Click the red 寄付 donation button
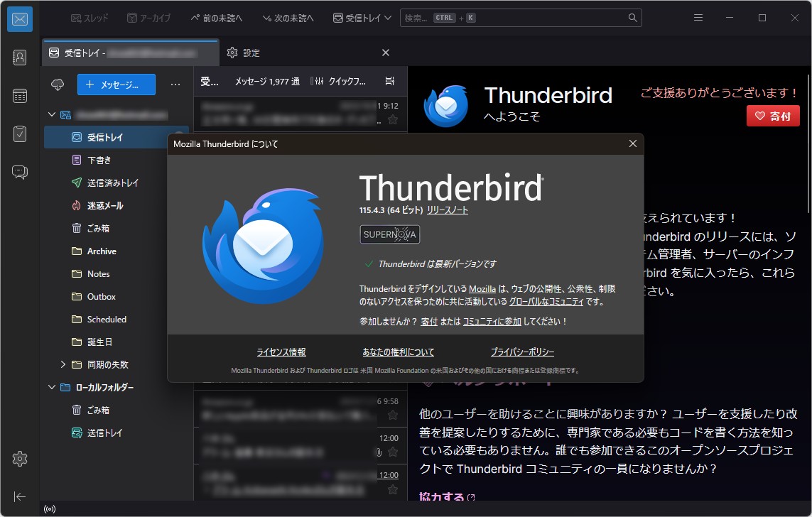The image size is (812, 517). point(773,115)
